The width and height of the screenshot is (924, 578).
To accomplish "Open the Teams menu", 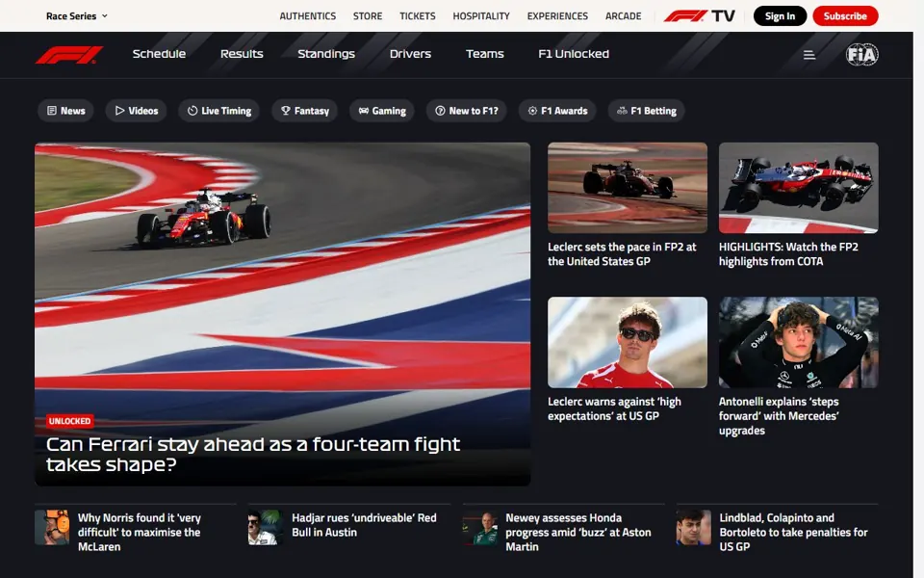I will coord(485,54).
